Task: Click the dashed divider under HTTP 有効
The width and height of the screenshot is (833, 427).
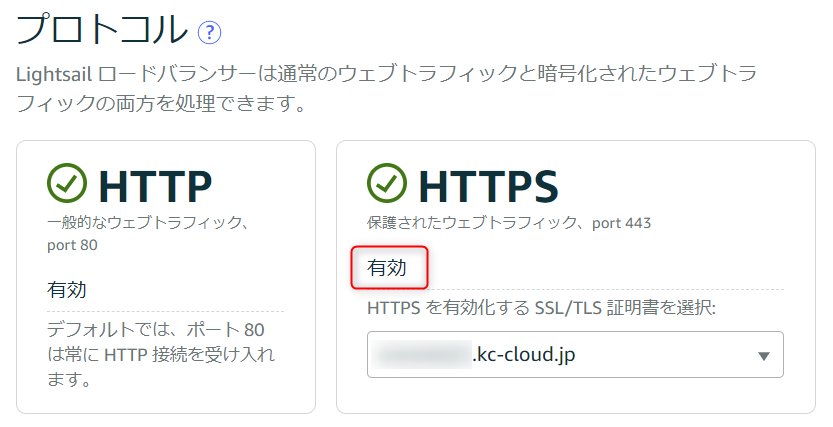Action: pyautogui.click(x=165, y=311)
